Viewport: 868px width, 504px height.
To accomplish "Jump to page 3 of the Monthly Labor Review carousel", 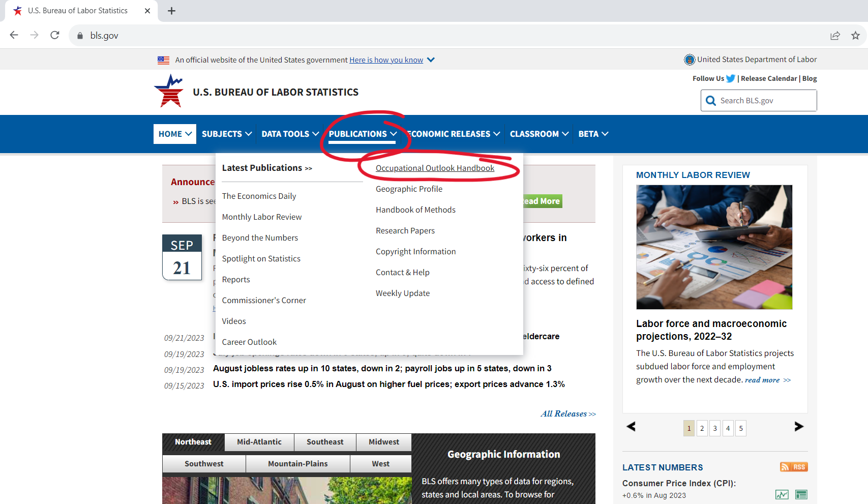I will [x=714, y=428].
